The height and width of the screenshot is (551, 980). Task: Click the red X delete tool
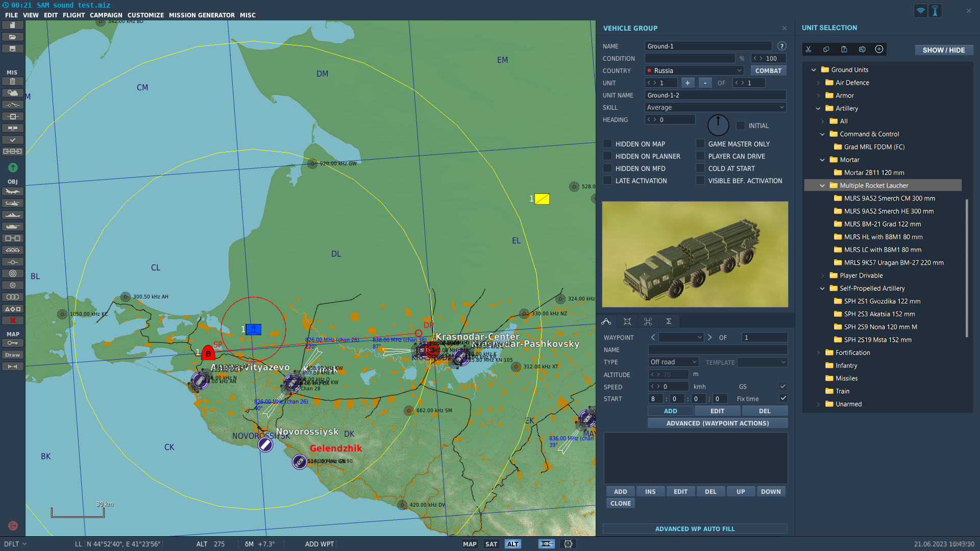13,320
